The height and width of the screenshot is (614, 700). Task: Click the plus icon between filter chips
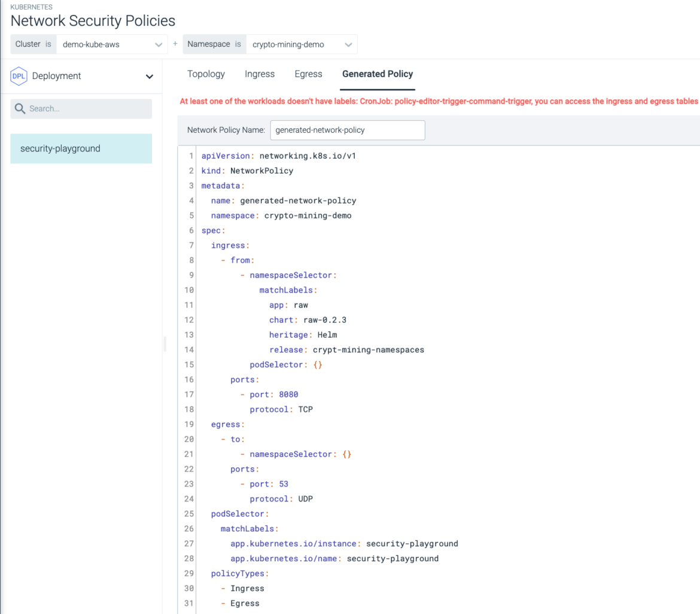[174, 44]
